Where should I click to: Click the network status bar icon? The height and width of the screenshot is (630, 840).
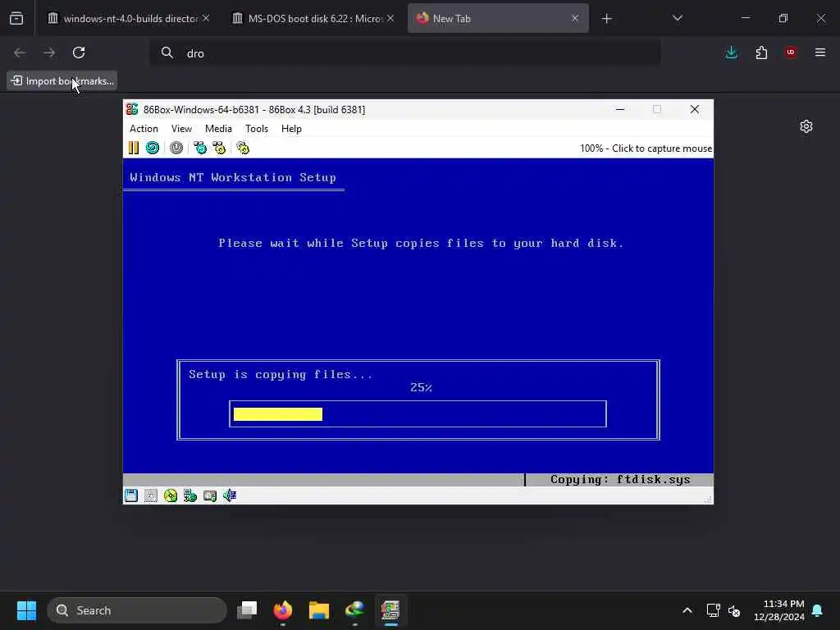pyautogui.click(x=190, y=495)
